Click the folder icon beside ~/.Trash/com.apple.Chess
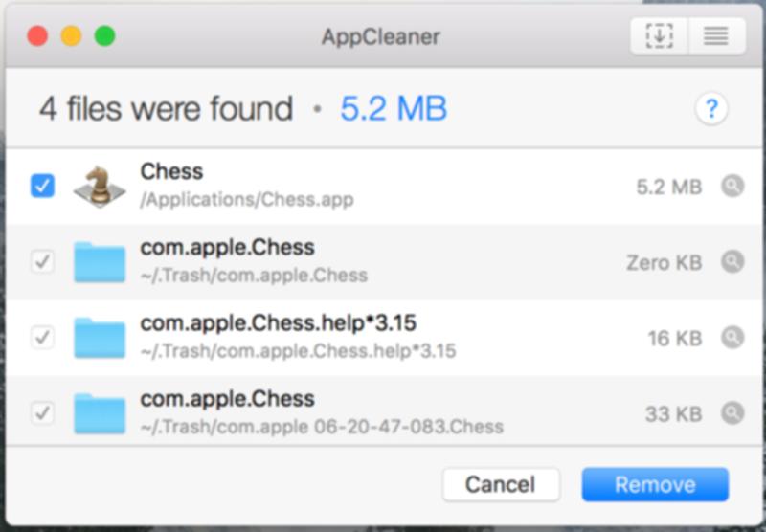This screenshot has width=766, height=532. (100, 262)
